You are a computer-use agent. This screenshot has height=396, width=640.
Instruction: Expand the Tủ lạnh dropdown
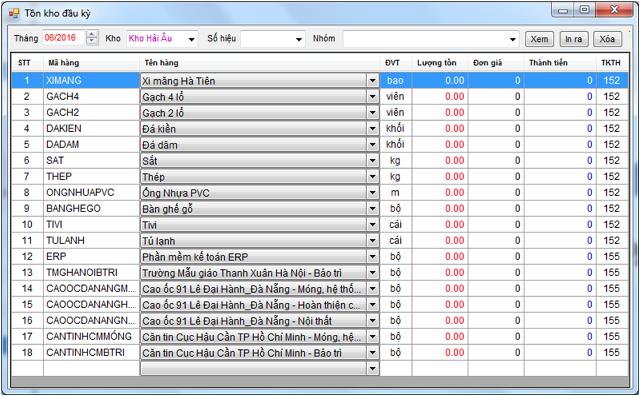[x=372, y=240]
